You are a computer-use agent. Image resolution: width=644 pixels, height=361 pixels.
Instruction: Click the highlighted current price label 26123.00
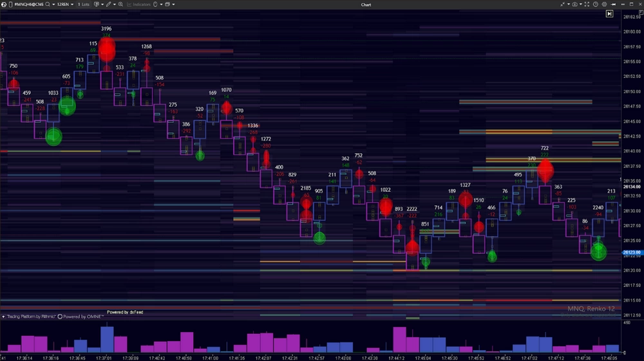(x=632, y=252)
